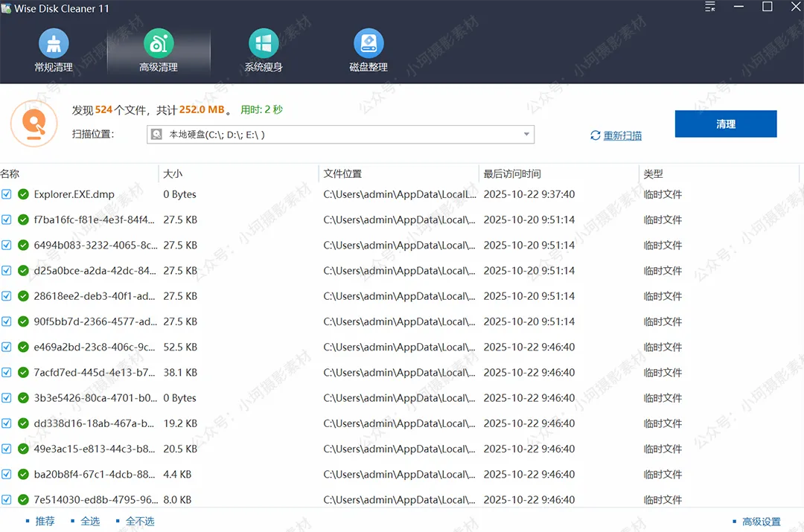Sort by the 文件位置 column header
This screenshot has width=804, height=532.
[x=342, y=174]
